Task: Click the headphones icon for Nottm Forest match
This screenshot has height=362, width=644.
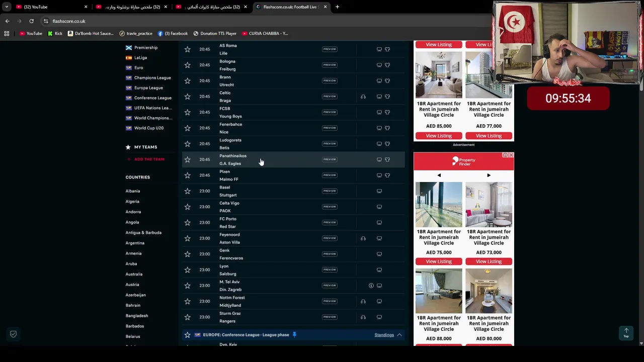Action: (x=363, y=301)
